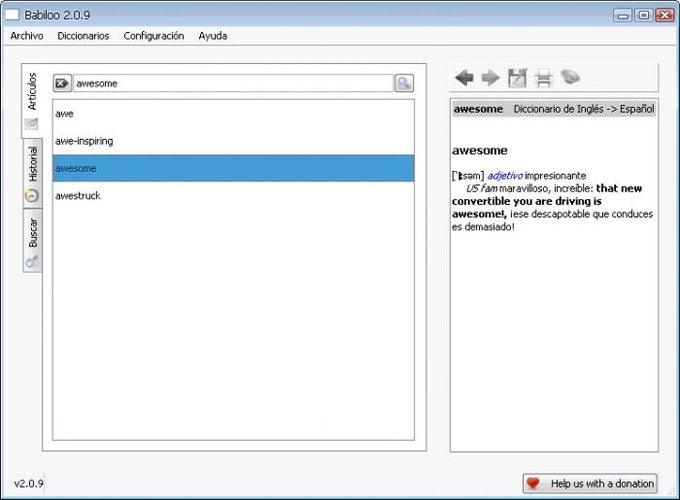680x500 pixels.
Task: Select 'awe-inspiring' in the word list
Action: 233,141
